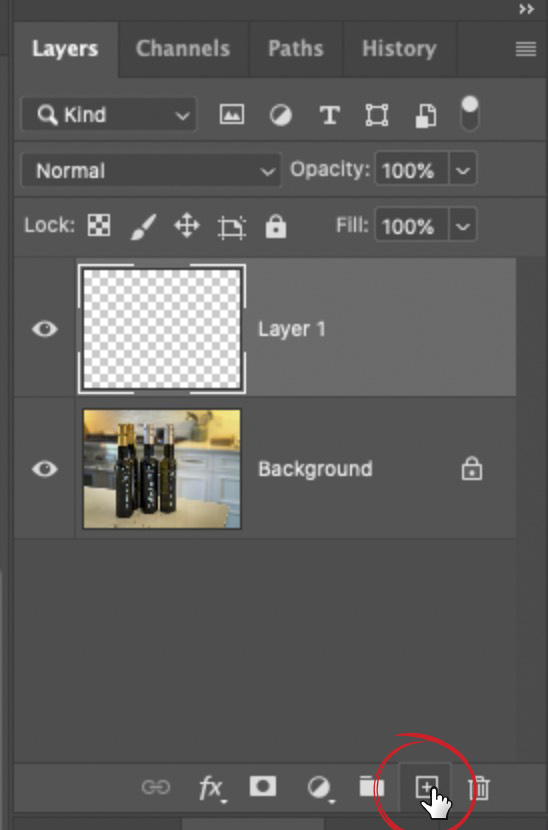Create a new group folder icon
This screenshot has width=548, height=830.
372,787
